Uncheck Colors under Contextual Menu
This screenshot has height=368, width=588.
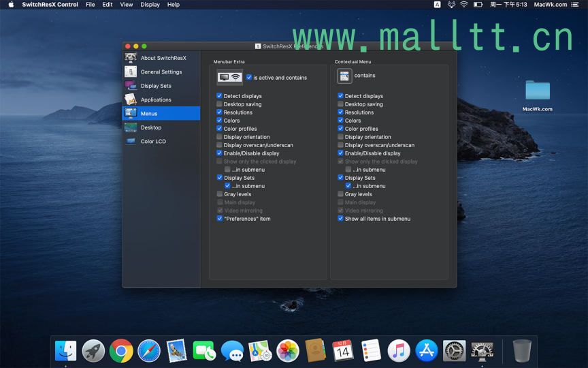pos(340,120)
